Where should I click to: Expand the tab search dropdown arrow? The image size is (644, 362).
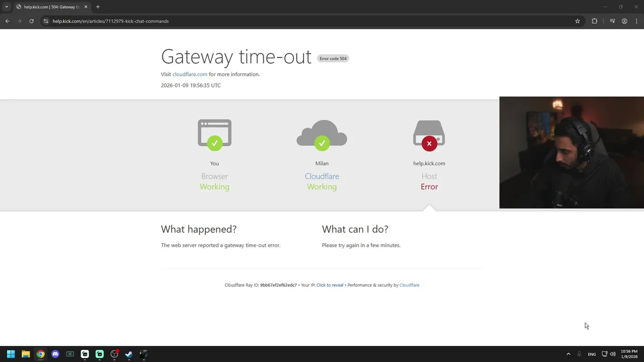(7, 7)
